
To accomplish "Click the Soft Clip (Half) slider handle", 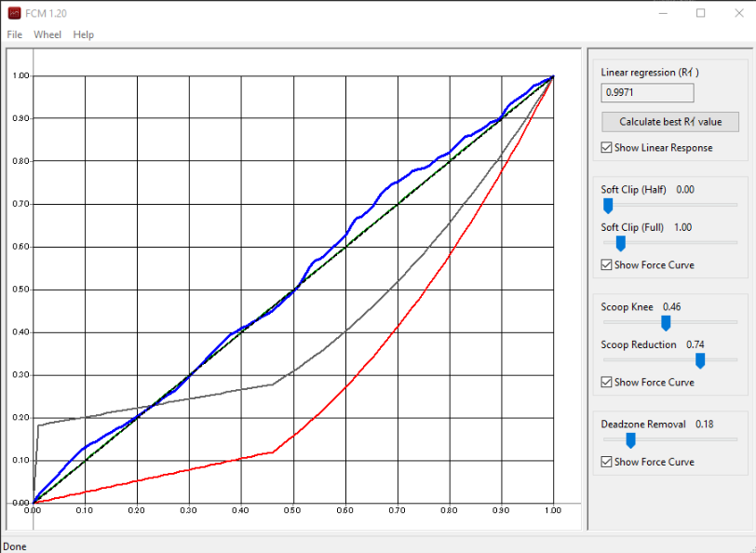I will 608,205.
